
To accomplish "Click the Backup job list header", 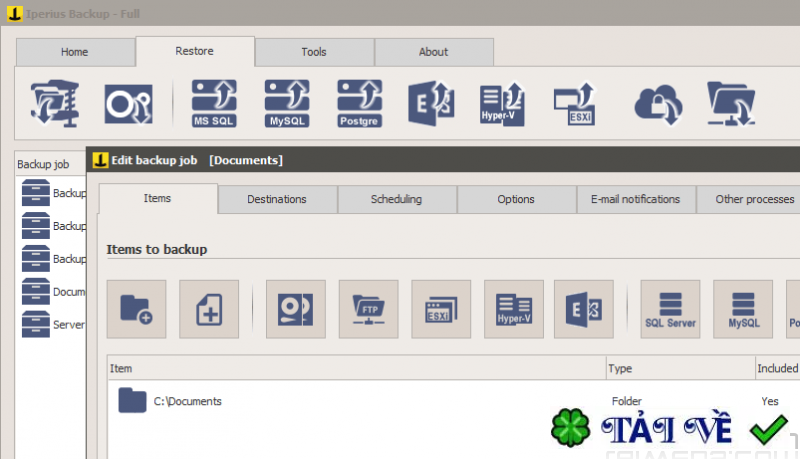I will (50, 164).
